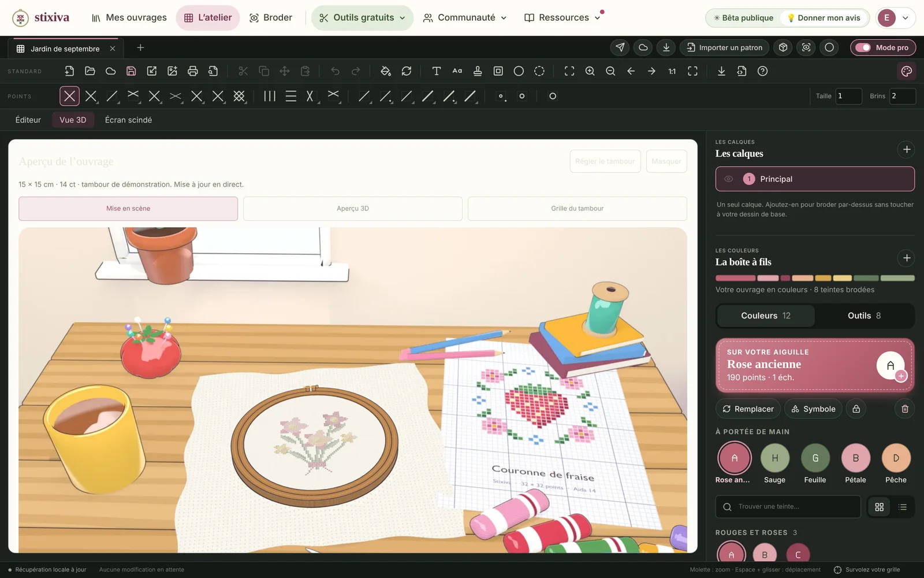Add a new layer with plus button
The height and width of the screenshot is (578, 924).
[x=907, y=150]
